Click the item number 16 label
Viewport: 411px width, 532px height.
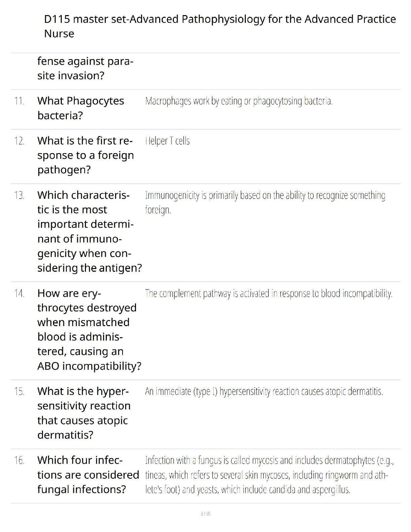(x=19, y=460)
